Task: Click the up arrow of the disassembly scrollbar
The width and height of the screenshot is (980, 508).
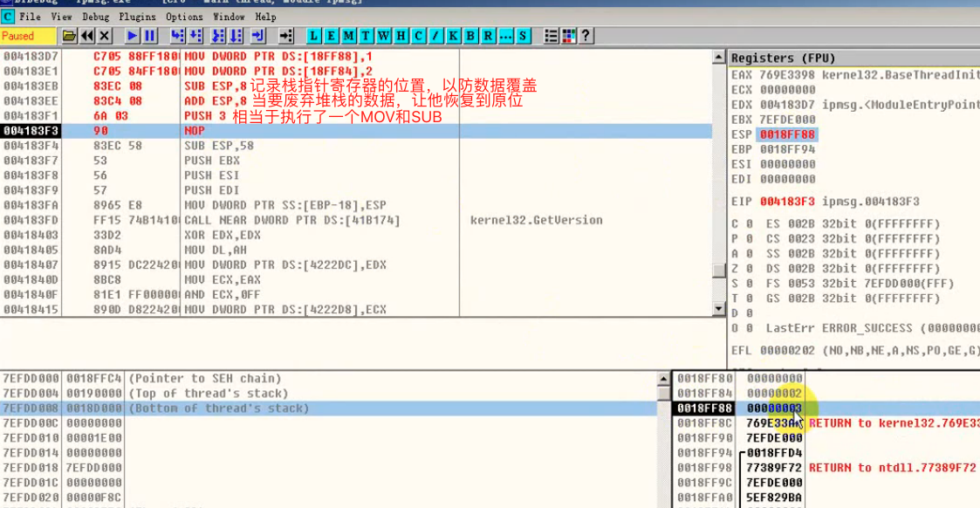Action: 719,58
